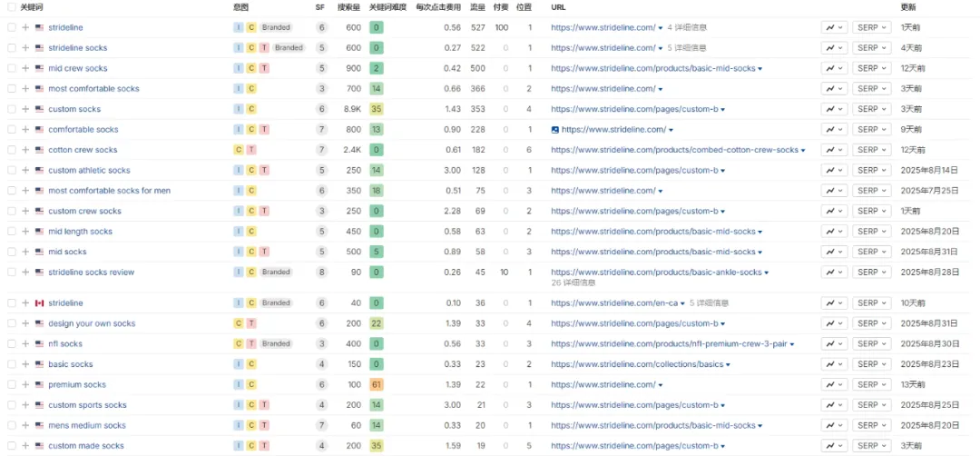Open custom athletic socks keyword link
980x456 pixels.
(x=89, y=170)
